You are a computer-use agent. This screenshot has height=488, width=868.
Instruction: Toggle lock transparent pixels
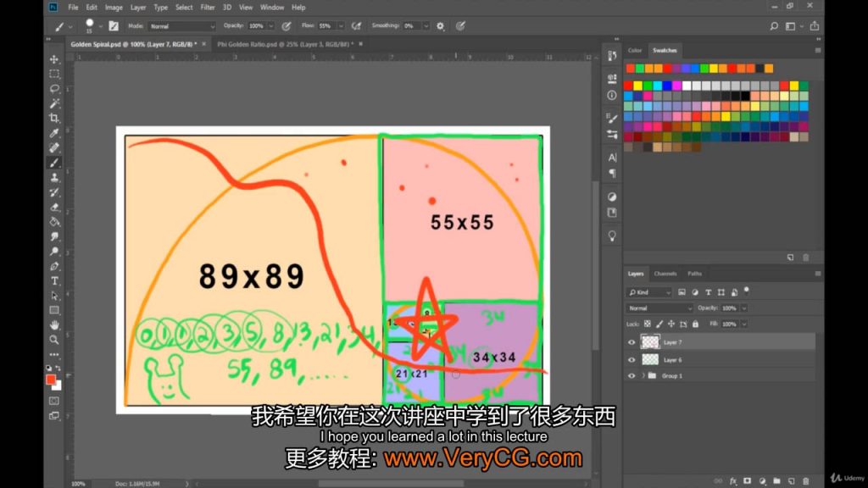[647, 324]
